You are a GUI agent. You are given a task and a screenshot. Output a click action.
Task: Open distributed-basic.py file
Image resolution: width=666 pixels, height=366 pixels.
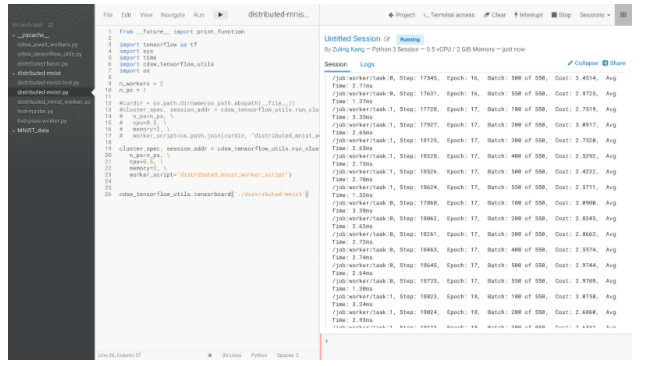pyautogui.click(x=42, y=64)
